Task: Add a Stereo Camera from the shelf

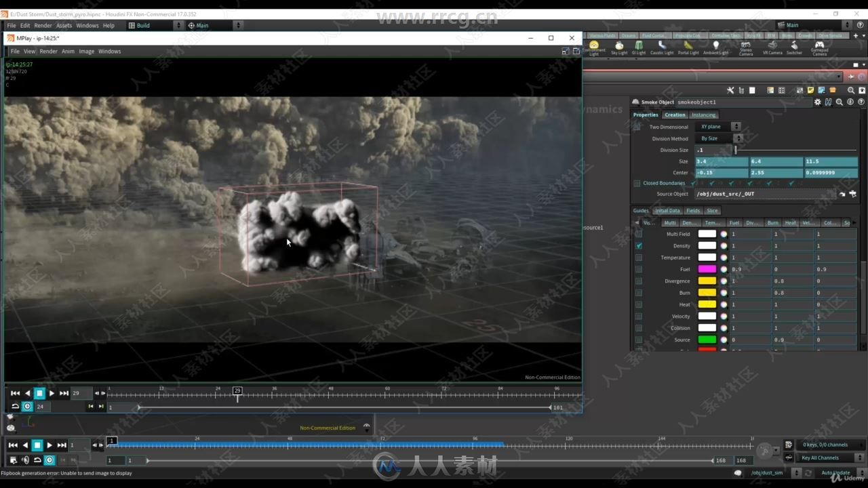Action: pyautogui.click(x=746, y=48)
